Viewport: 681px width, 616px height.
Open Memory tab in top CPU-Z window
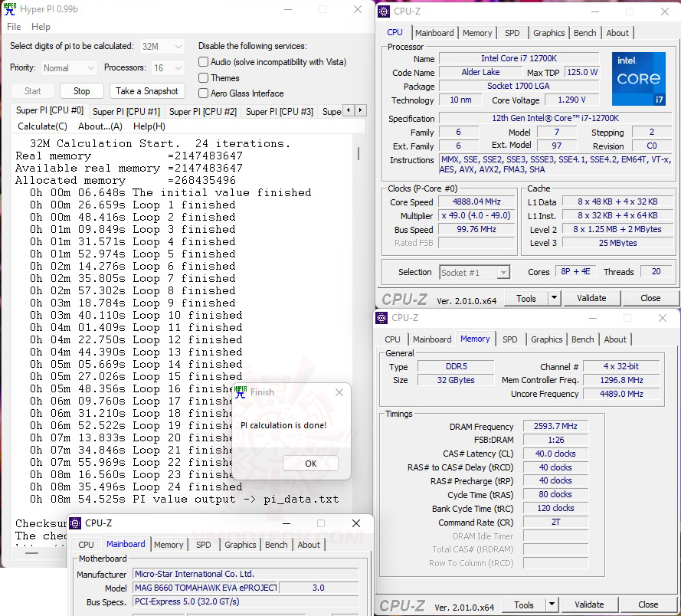(x=477, y=33)
